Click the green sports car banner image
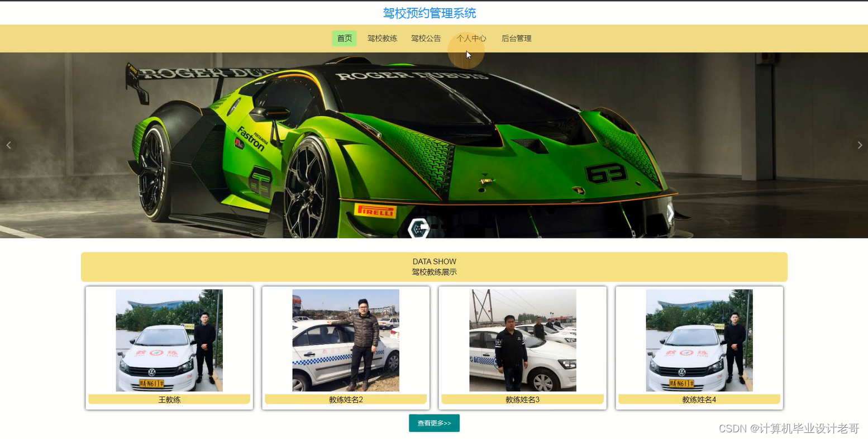Screen dimensions: 868x439 tap(434, 145)
